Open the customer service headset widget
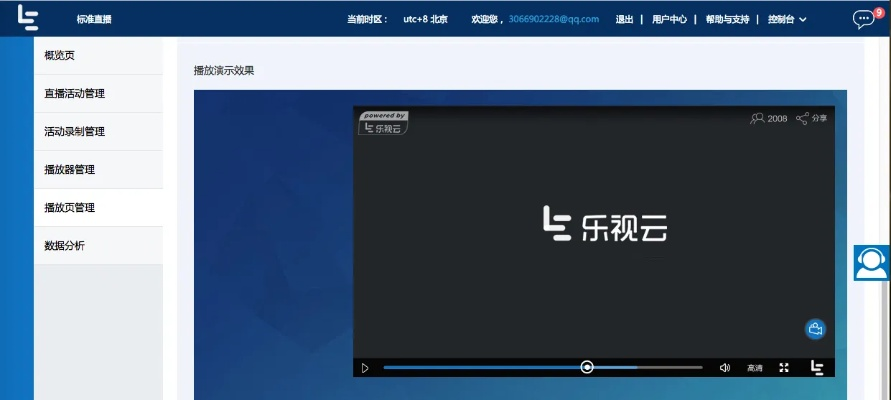The width and height of the screenshot is (891, 400). pos(871,263)
